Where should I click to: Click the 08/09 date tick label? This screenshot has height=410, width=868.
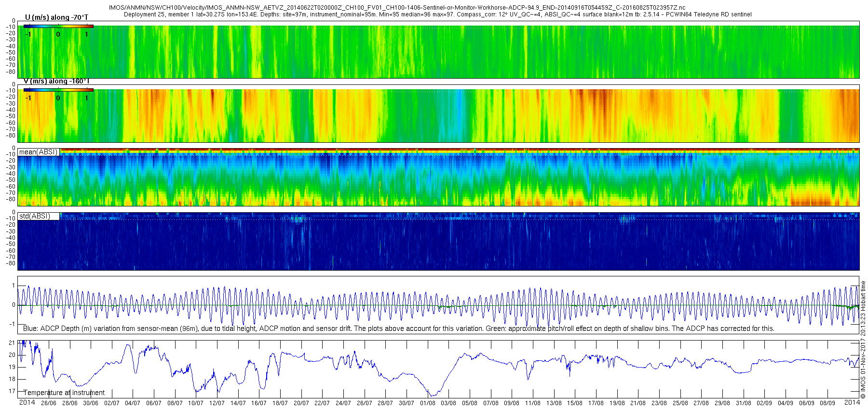pyautogui.click(x=827, y=403)
